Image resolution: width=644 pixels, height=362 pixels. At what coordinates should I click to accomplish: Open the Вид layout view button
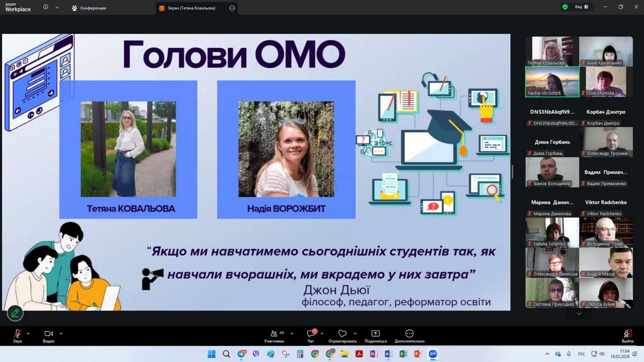pyautogui.click(x=582, y=7)
